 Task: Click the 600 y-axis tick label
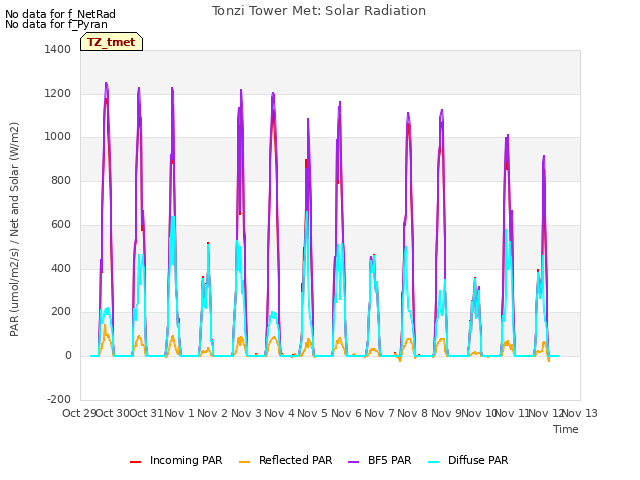coord(61,224)
